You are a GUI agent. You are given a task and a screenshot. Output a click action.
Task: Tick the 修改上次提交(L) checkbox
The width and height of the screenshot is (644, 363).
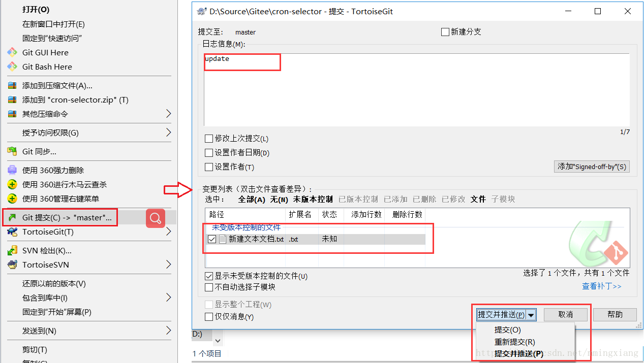(x=208, y=139)
